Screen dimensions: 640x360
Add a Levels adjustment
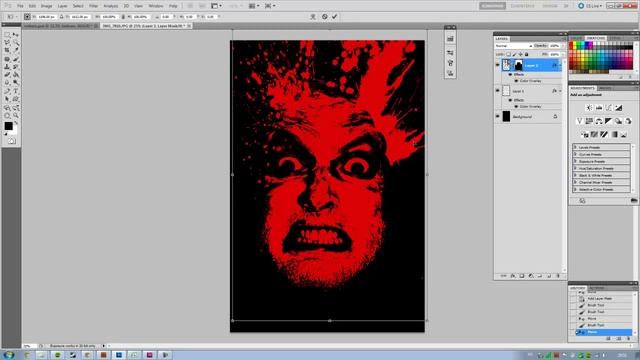click(599, 108)
